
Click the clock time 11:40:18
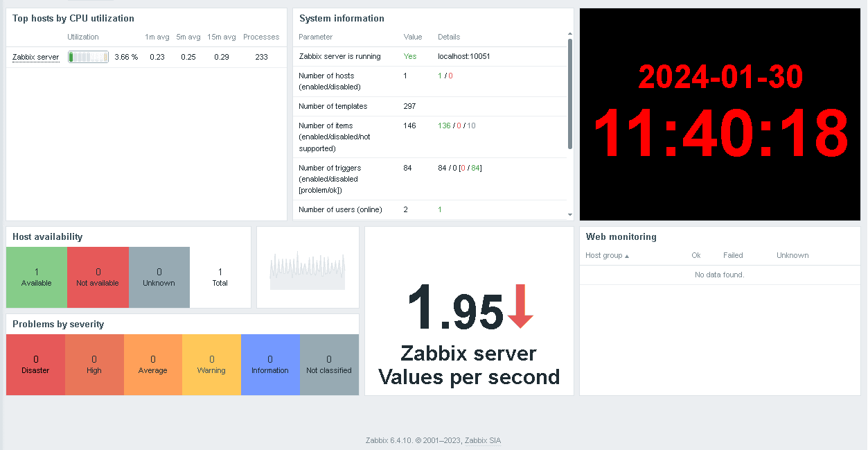click(720, 135)
